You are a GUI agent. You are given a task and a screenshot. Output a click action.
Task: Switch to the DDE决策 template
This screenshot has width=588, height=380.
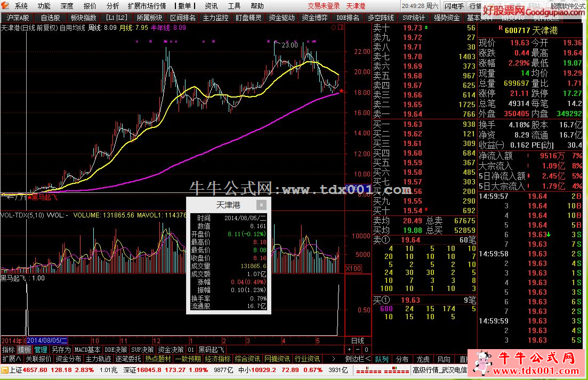(116, 350)
